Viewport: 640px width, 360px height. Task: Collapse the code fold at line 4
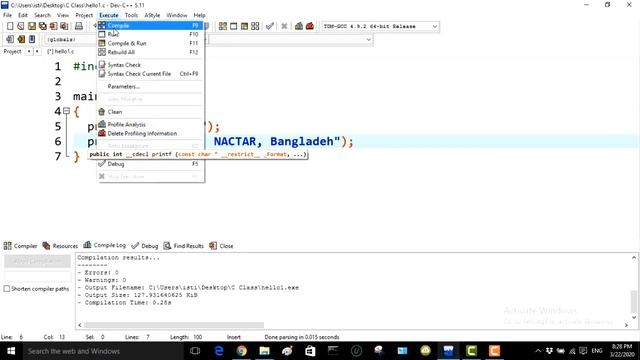tap(67, 111)
